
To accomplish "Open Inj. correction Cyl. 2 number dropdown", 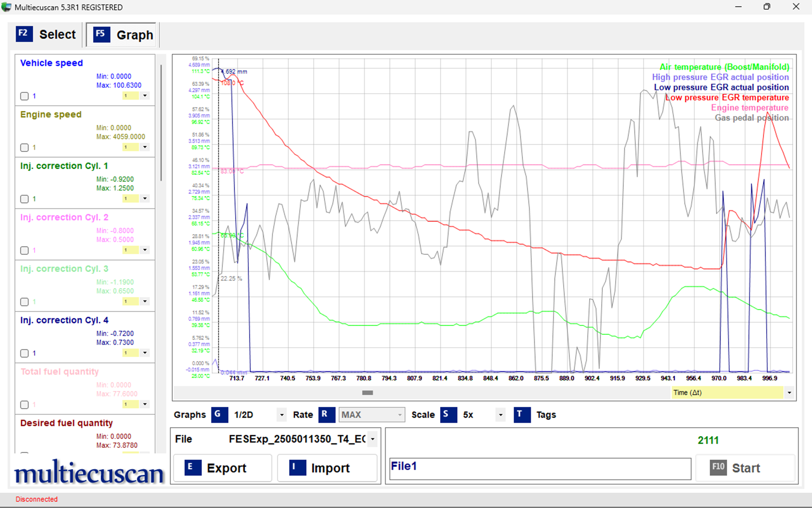I will 145,250.
